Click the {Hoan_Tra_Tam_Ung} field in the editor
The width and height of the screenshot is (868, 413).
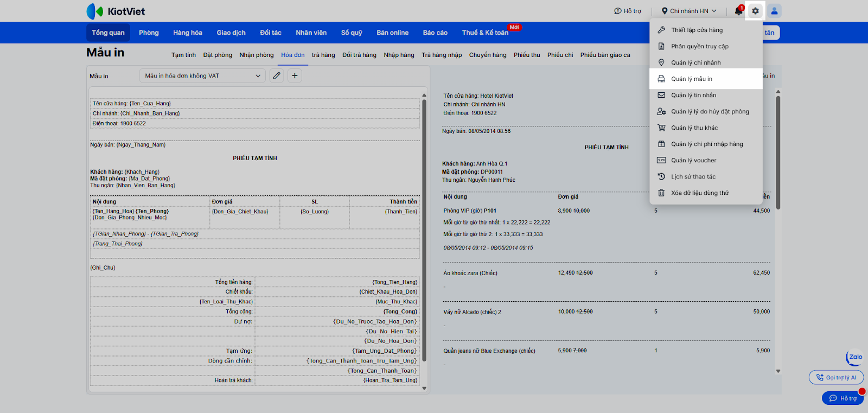tap(390, 380)
